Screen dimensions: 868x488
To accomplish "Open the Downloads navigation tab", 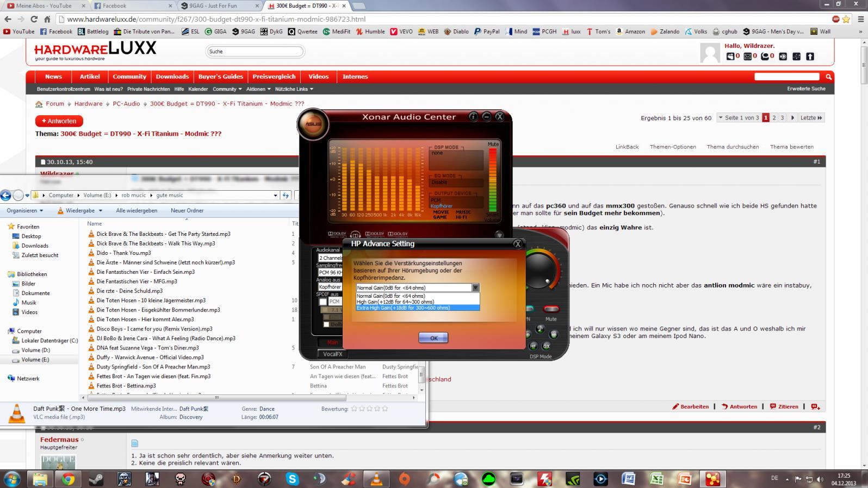I will click(172, 77).
